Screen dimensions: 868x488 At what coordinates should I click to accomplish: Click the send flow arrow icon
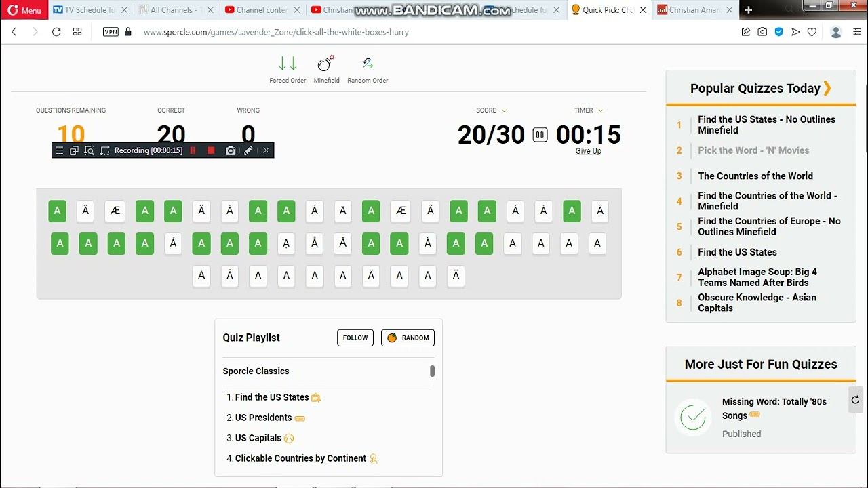click(x=795, y=32)
